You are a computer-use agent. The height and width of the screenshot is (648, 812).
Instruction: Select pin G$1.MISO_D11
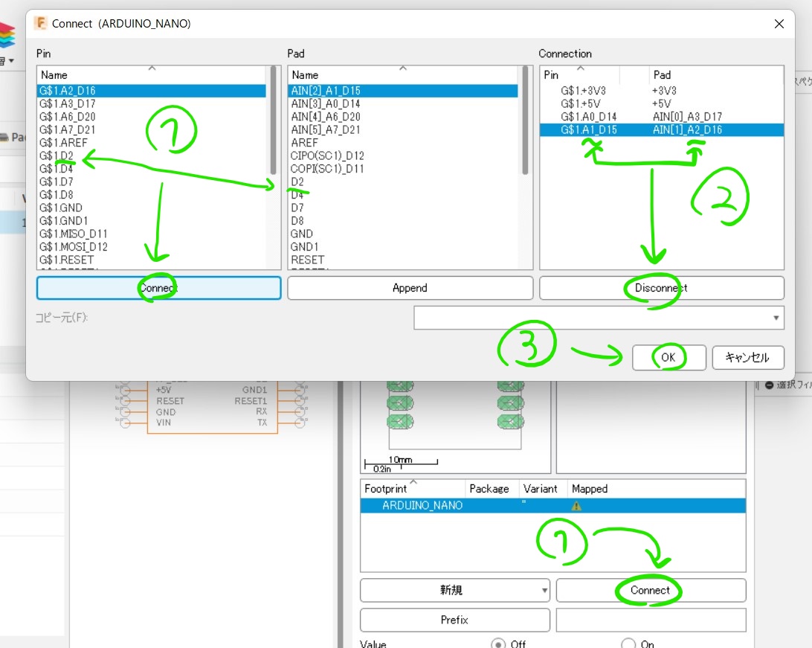151,234
